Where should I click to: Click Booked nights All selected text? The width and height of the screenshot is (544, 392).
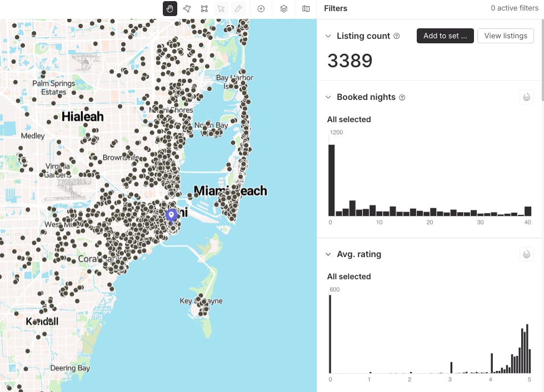(x=349, y=119)
